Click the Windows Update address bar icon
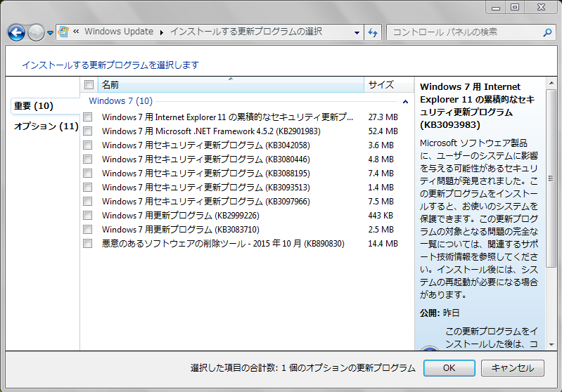Image resolution: width=562 pixels, height=392 pixels. click(63, 32)
